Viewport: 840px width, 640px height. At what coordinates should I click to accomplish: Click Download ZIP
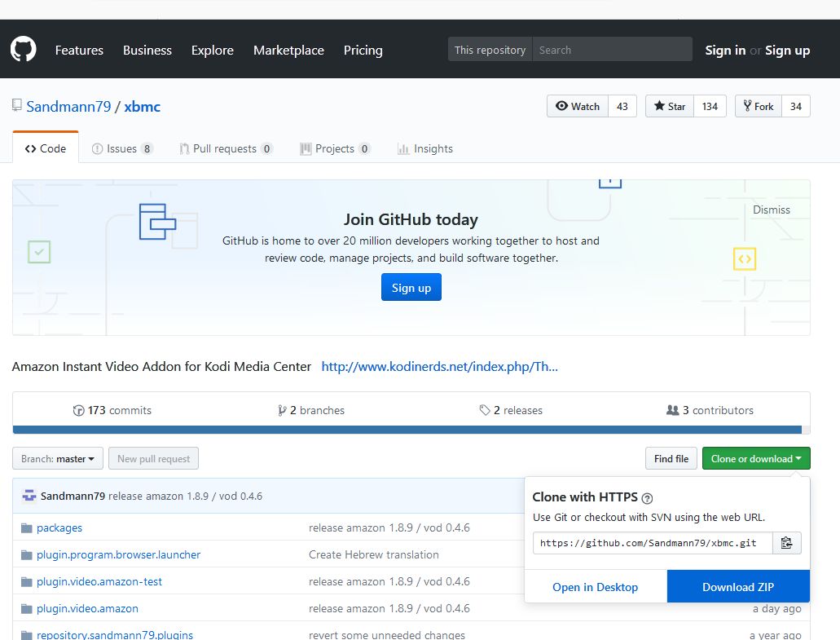point(738,587)
